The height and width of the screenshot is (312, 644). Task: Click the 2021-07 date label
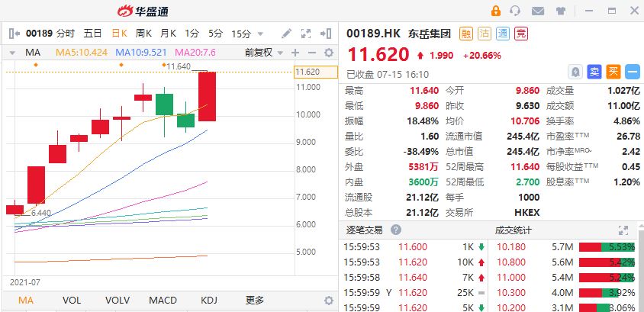click(x=25, y=282)
